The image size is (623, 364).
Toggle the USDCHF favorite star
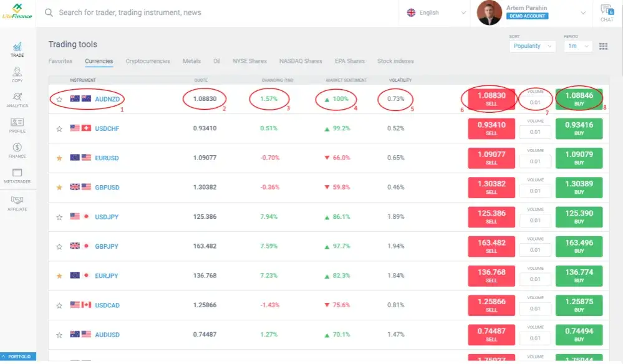[59, 128]
